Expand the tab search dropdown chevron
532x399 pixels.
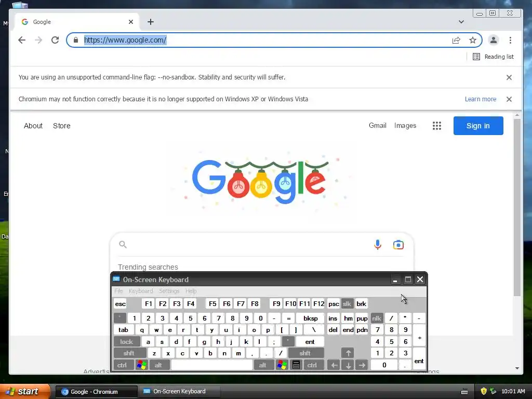(x=461, y=22)
